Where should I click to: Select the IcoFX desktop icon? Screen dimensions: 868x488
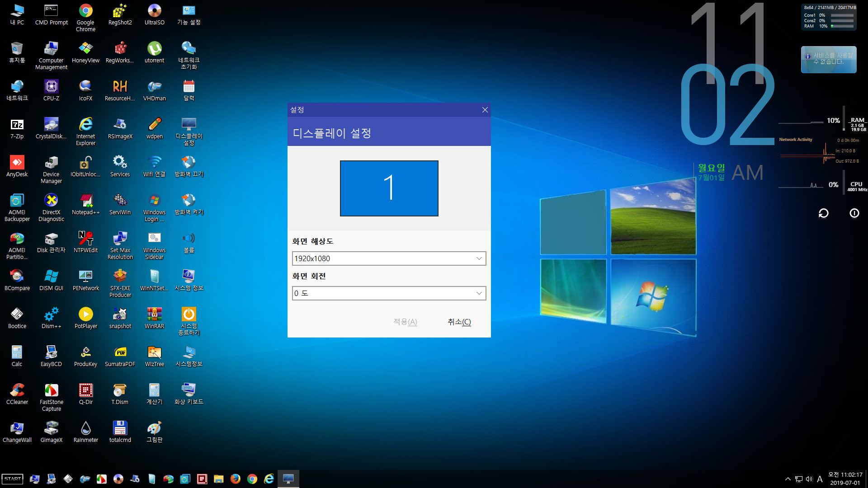coord(86,91)
